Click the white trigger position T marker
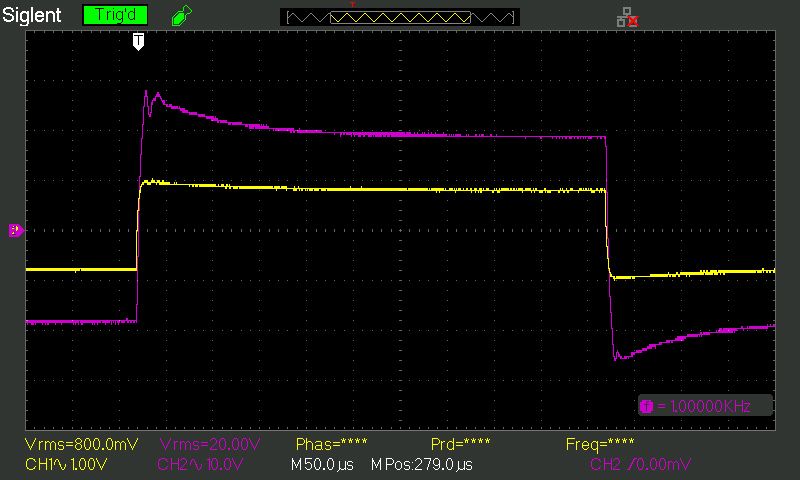The image size is (800, 480). pyautogui.click(x=138, y=42)
